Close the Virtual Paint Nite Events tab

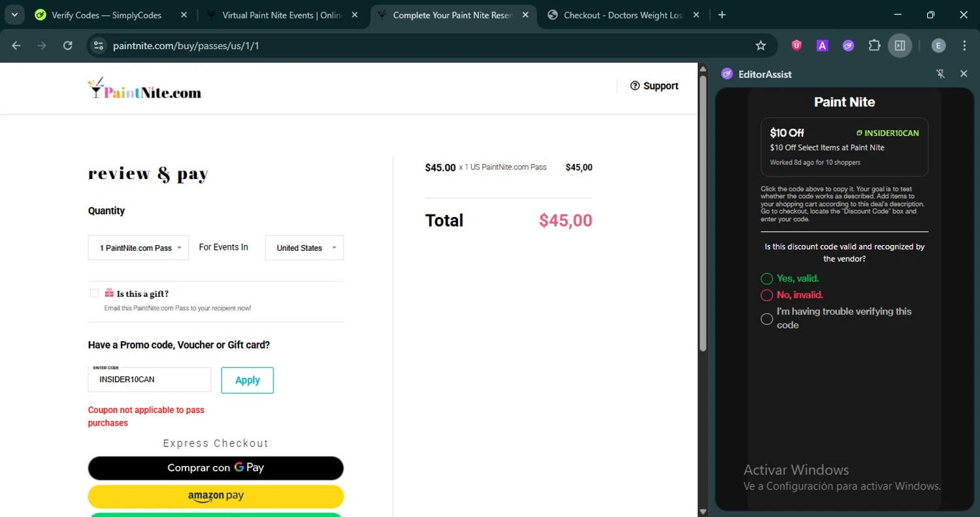[354, 15]
